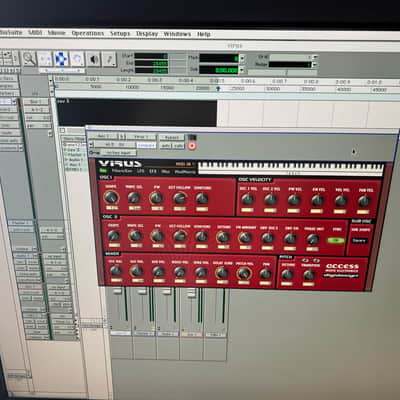The height and width of the screenshot is (400, 400).
Task: Open the Nudge value dropdown arrow
Action: [x=315, y=65]
